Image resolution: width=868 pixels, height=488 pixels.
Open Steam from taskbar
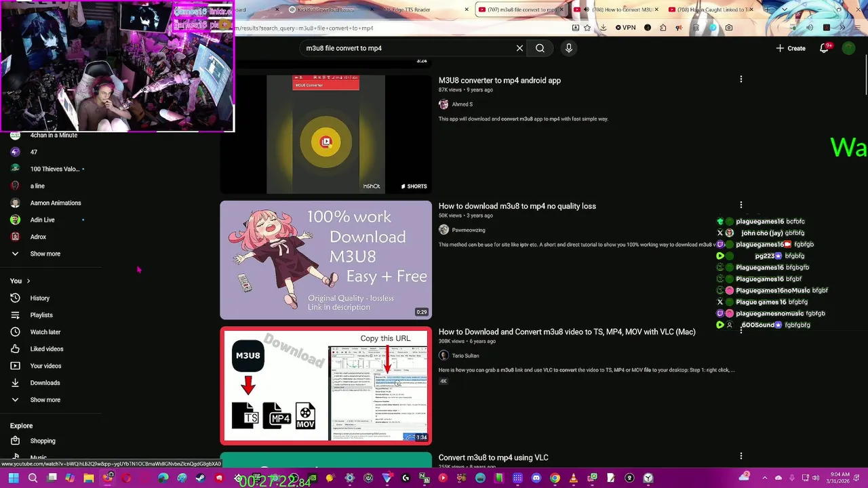[200, 478]
